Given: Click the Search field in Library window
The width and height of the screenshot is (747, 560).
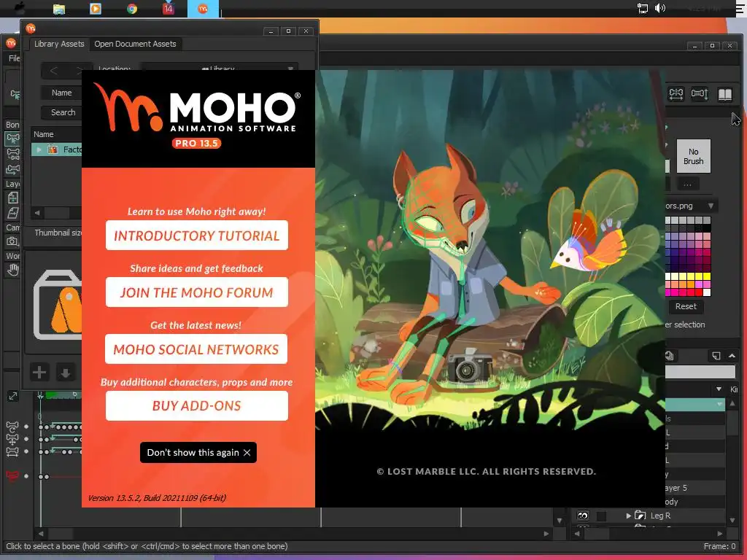Looking at the screenshot, I should point(63,112).
